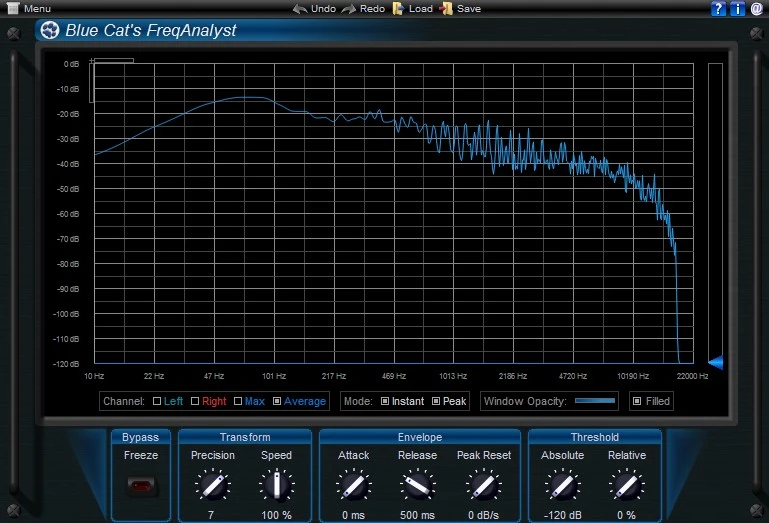Click the Release value 500 ms
The image size is (769, 523).
click(417, 515)
